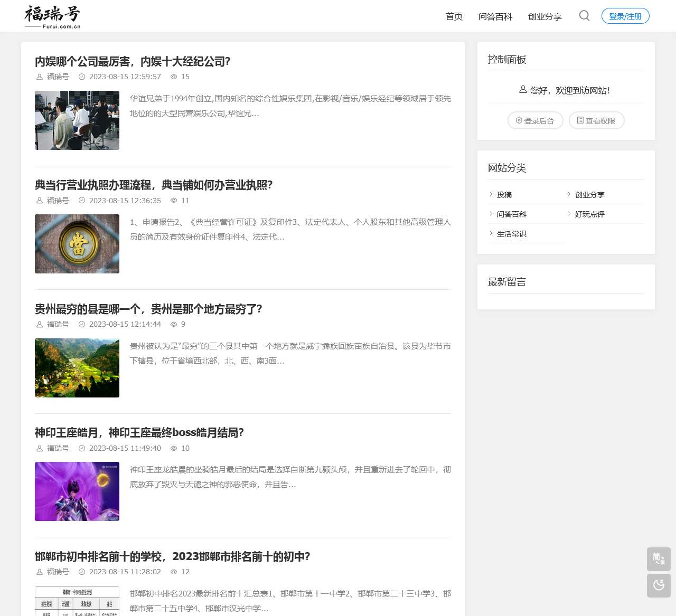Click the 网站分类 panel heading
Image resolution: width=676 pixels, height=616 pixels.
(507, 168)
